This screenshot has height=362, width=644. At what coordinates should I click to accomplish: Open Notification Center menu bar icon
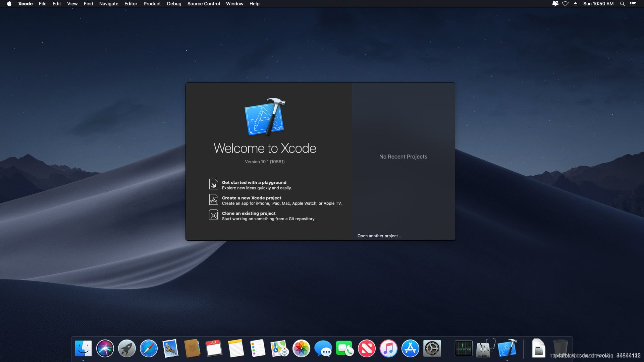633,4
